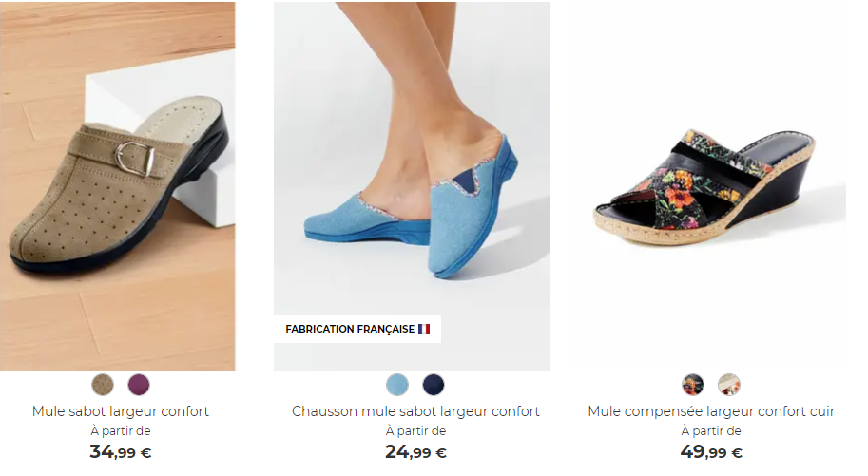Click the 'Mule sabot largeur confort' title

click(x=121, y=411)
